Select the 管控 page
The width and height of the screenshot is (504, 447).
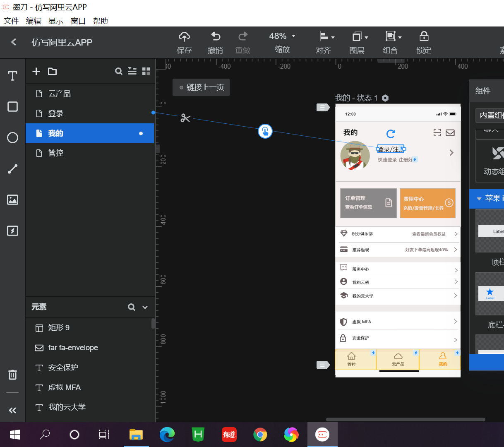coord(90,153)
